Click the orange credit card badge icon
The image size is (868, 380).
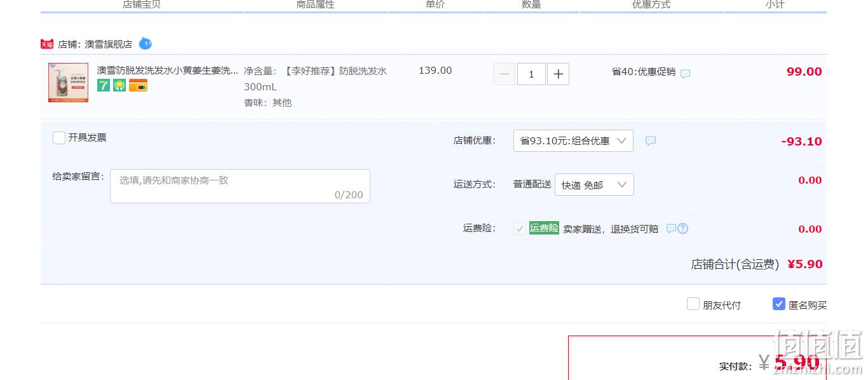pyautogui.click(x=138, y=85)
